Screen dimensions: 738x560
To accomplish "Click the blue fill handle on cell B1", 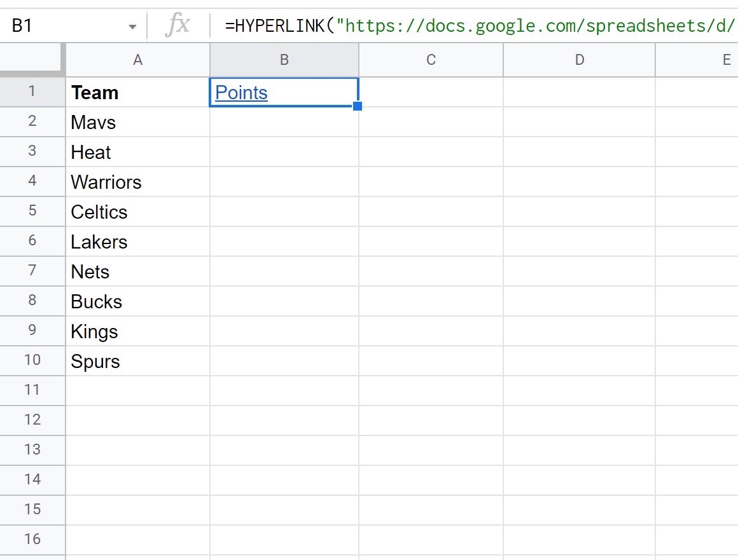I will [x=358, y=106].
